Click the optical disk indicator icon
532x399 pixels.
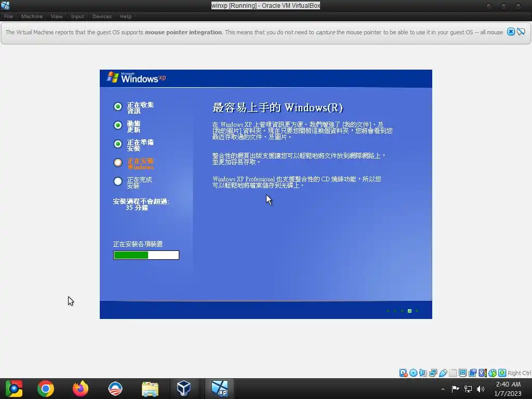(x=413, y=373)
